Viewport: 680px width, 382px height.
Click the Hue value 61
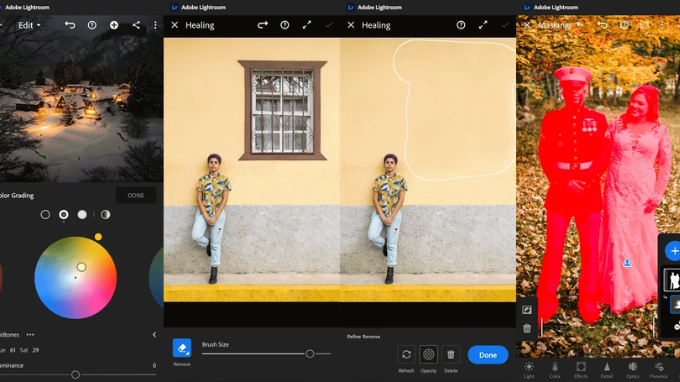point(13,350)
